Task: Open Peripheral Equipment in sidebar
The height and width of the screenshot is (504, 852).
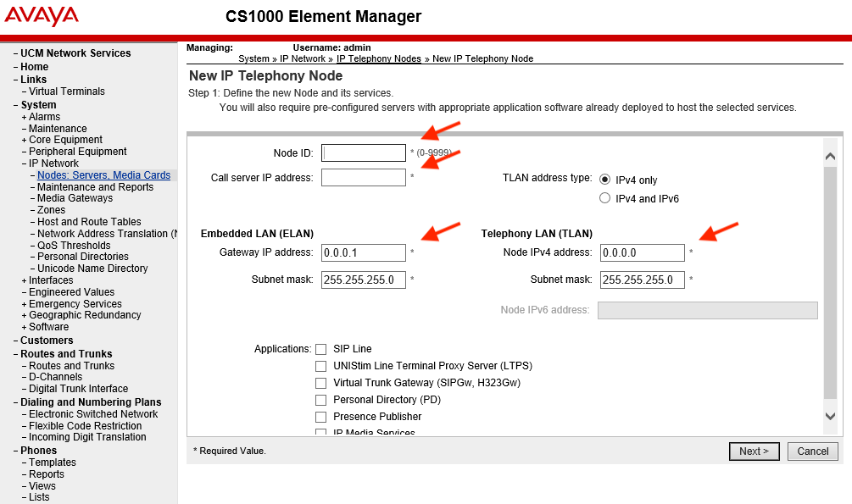Action: pos(78,152)
